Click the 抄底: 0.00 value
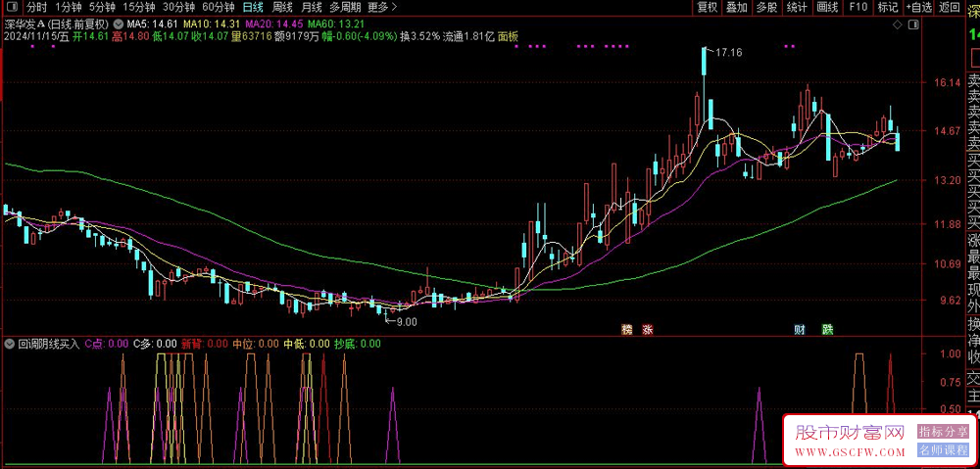The height and width of the screenshot is (469, 980). 357,344
